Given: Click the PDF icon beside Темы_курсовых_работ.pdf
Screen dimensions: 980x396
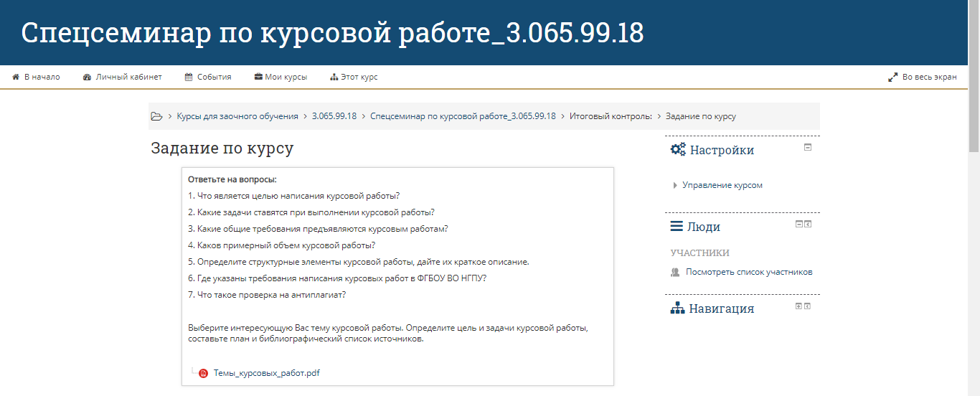Looking at the screenshot, I should tap(203, 373).
